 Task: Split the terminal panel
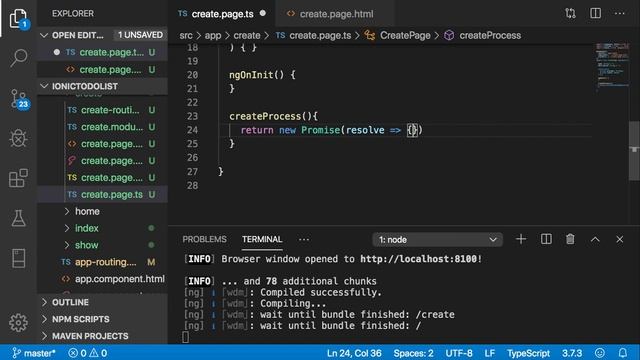coord(546,239)
